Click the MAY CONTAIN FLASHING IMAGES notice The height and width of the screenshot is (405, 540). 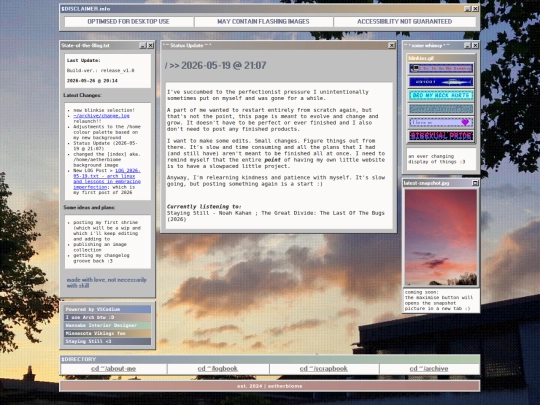click(x=263, y=21)
